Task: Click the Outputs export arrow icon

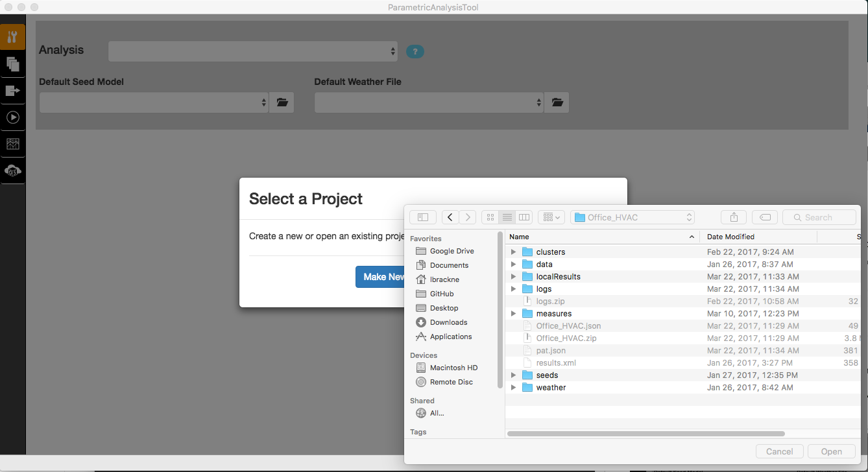Action: [x=12, y=91]
